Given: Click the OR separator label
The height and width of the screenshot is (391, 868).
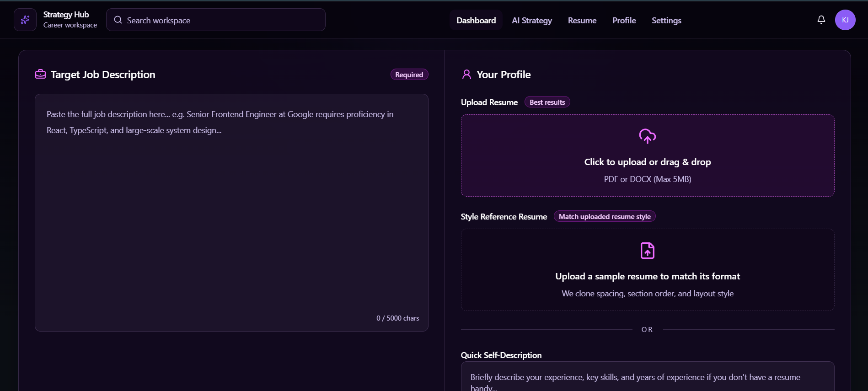Looking at the screenshot, I should coord(647,330).
